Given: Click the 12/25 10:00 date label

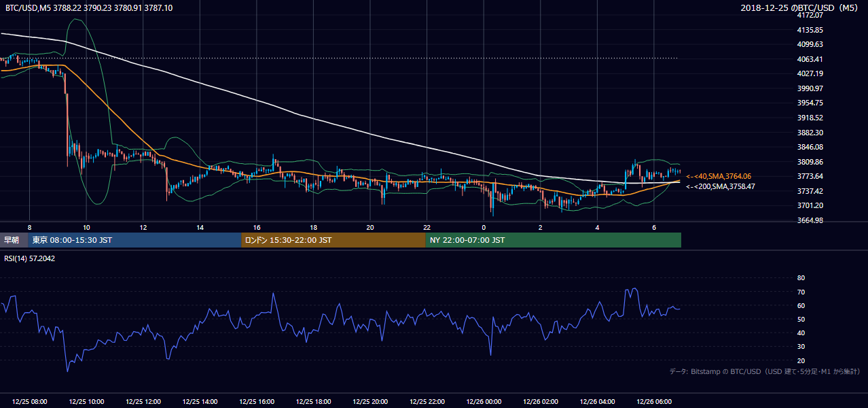Looking at the screenshot, I should click(x=86, y=402).
